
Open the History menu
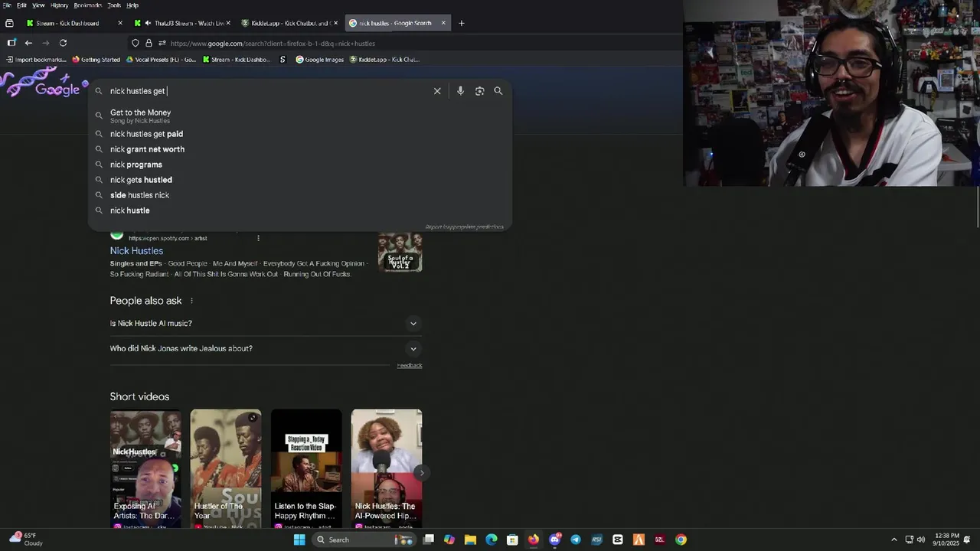[x=59, y=5]
